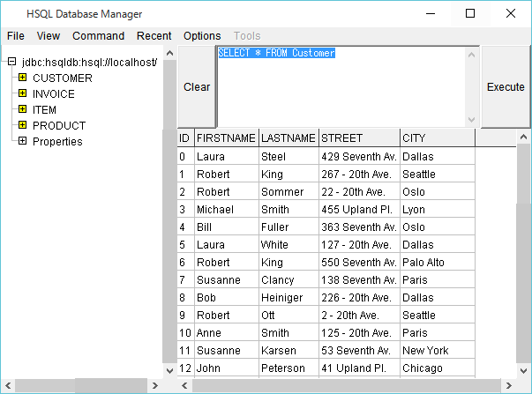Click the tree panel horizontal scrollbar thumb
The height and width of the screenshot is (394, 532).
[x=46, y=385]
